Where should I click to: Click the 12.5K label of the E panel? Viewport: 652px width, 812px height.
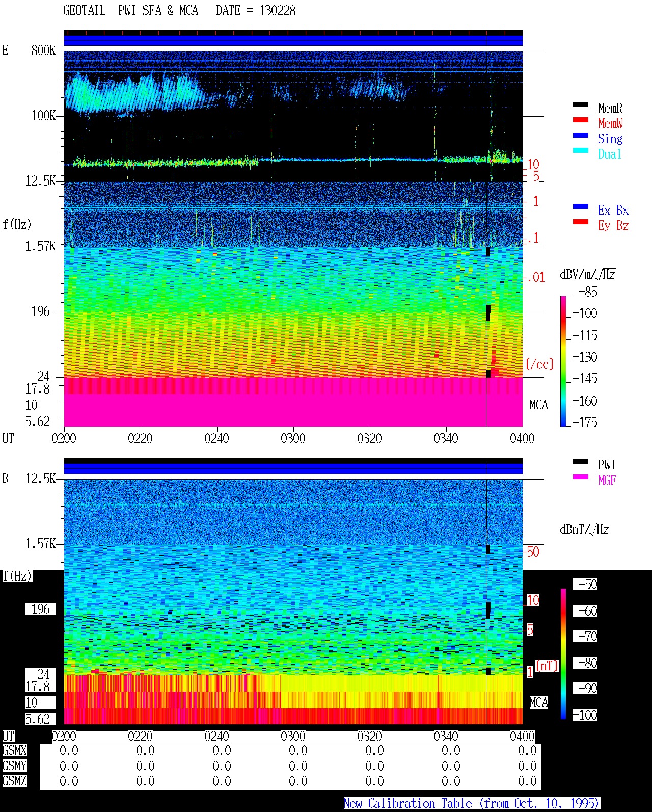point(40,181)
